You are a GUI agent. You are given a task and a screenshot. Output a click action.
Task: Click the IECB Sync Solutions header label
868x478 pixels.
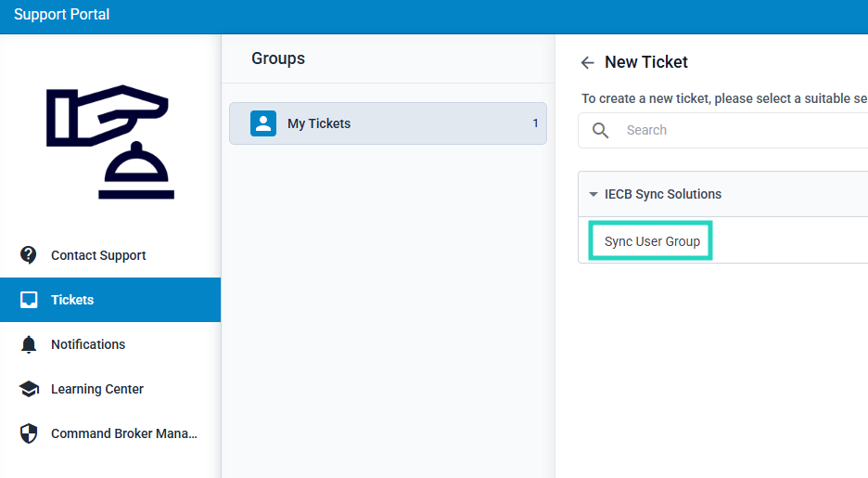663,194
